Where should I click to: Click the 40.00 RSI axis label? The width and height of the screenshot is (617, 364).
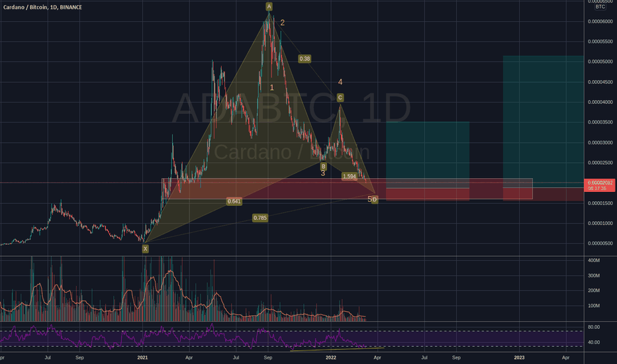[594, 342]
